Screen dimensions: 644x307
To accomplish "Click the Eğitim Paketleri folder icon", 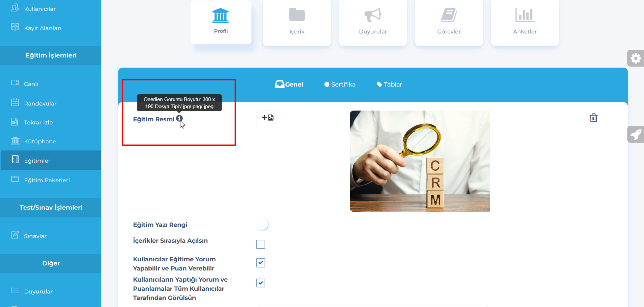I will click(x=15, y=179).
